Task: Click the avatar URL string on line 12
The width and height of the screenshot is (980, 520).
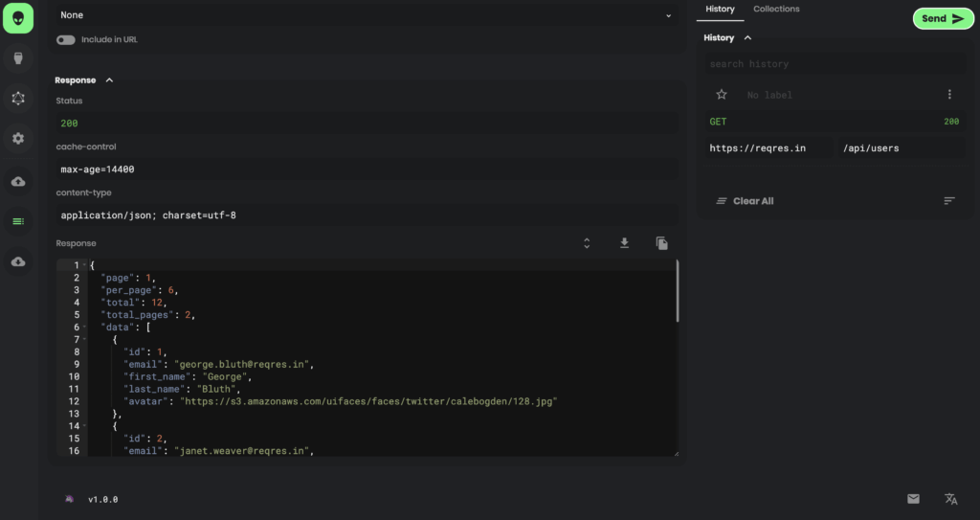Action: pyautogui.click(x=368, y=401)
